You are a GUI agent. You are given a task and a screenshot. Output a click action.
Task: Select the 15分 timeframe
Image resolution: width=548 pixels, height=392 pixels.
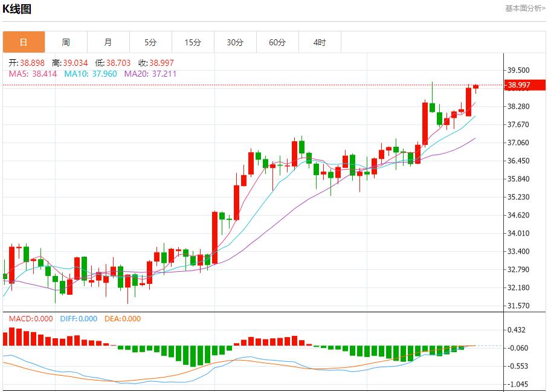click(x=193, y=42)
